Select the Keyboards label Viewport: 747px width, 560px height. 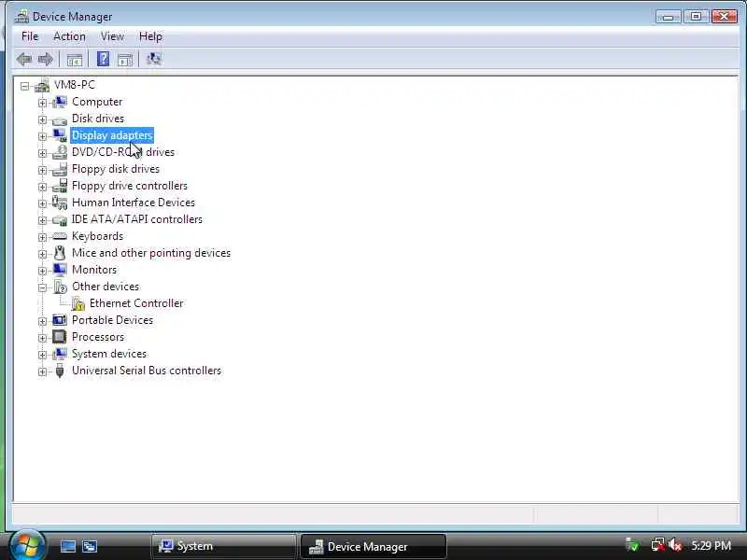pyautogui.click(x=98, y=236)
